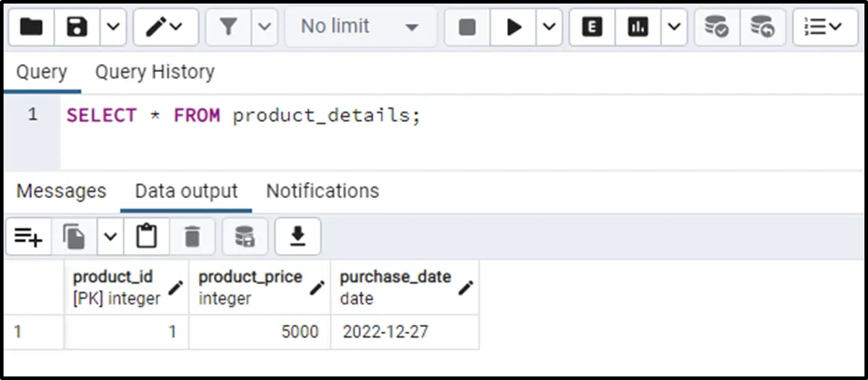Image resolution: width=868 pixels, height=380 pixels.
Task: Click the Explain Analyze chart icon
Action: pos(637,28)
